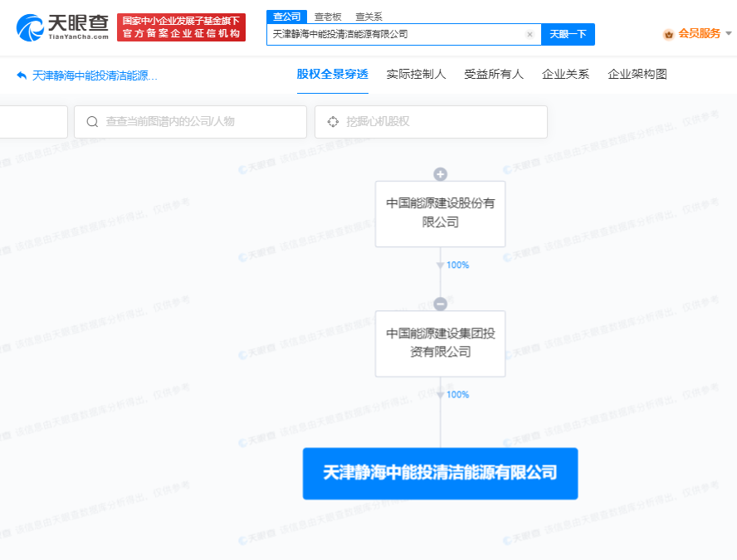737x560 pixels.
Task: Click the 会员服务 crown icon
Action: 668,34
